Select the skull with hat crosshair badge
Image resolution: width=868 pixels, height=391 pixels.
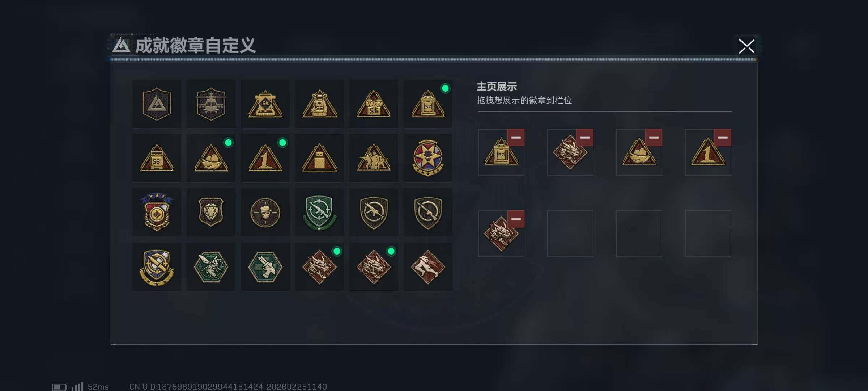click(265, 213)
